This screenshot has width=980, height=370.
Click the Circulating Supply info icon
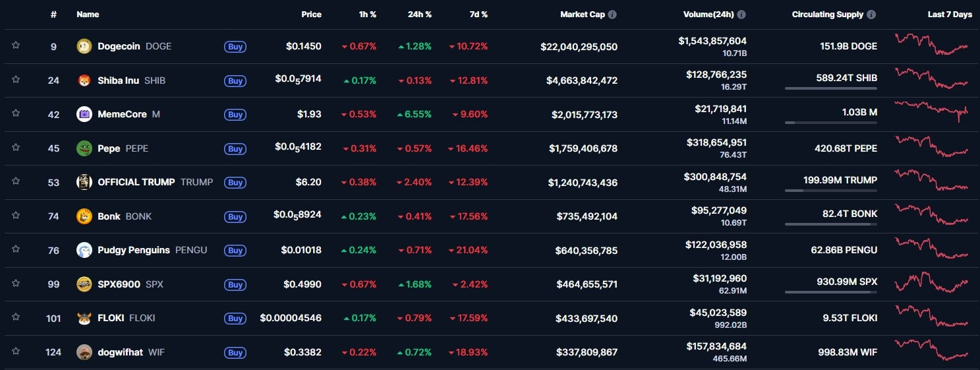(871, 15)
